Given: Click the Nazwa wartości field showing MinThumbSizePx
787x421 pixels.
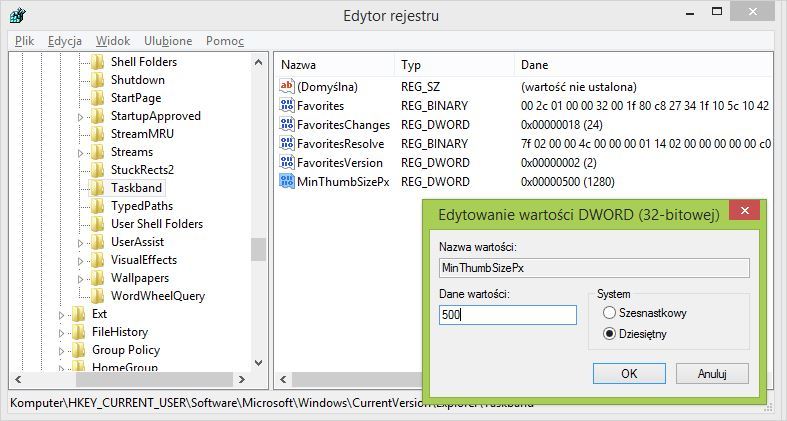Looking at the screenshot, I should pyautogui.click(x=594, y=268).
